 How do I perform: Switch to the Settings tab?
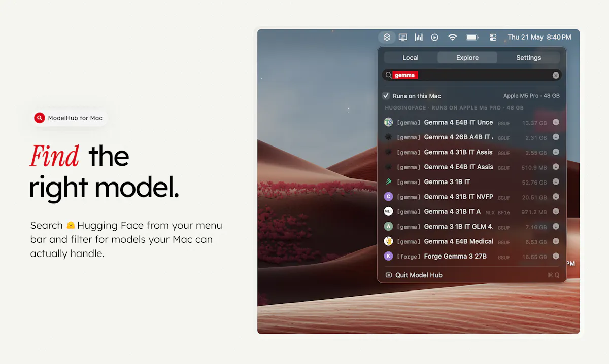(x=529, y=58)
